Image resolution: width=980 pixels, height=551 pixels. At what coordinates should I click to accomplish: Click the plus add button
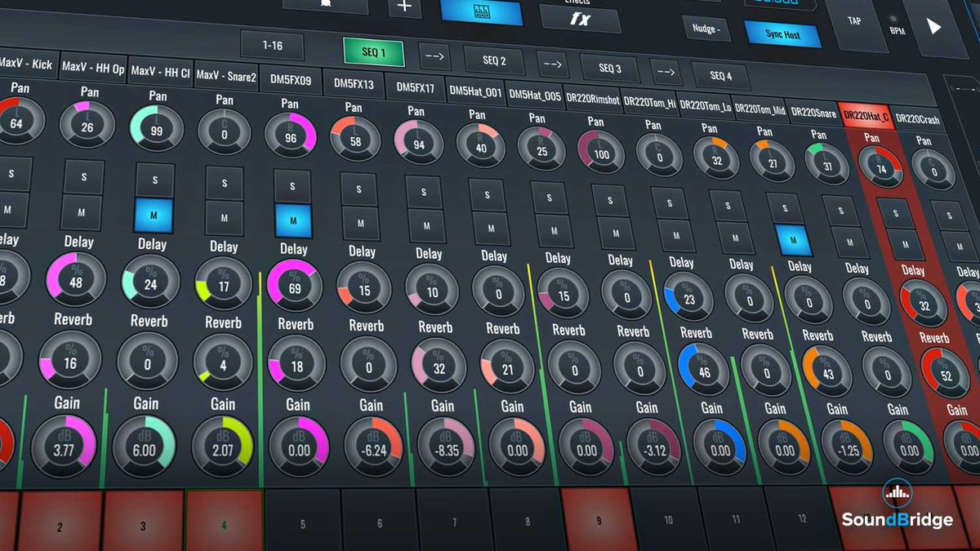pos(405,7)
